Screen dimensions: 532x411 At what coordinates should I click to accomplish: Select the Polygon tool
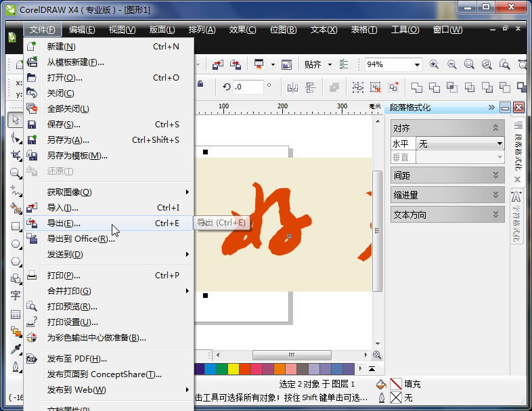tap(16, 261)
